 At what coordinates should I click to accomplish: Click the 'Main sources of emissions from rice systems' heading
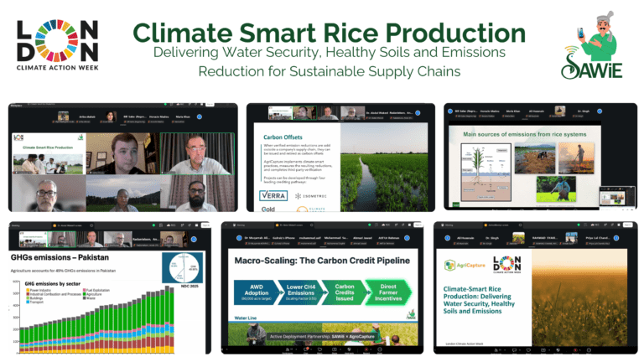524,134
